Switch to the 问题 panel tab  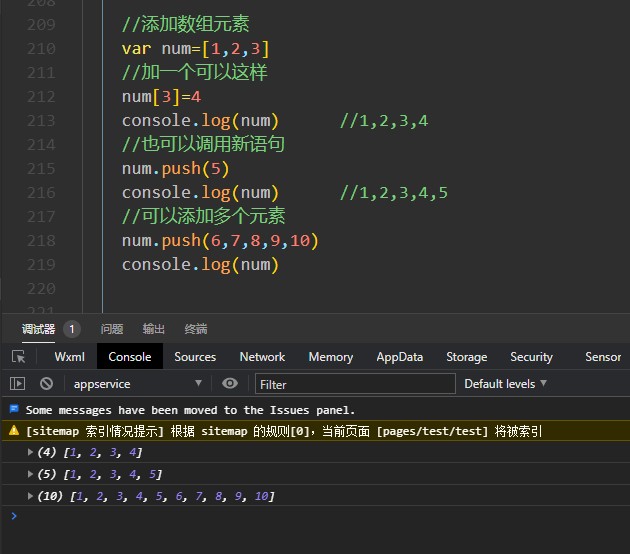click(112, 329)
